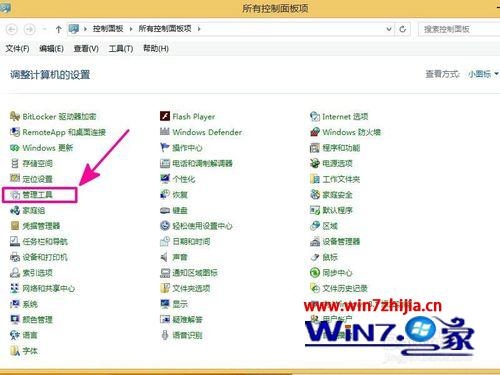The height and width of the screenshot is (375, 500).
Task: Open 网络和共享中心 link
Action: [x=49, y=288]
